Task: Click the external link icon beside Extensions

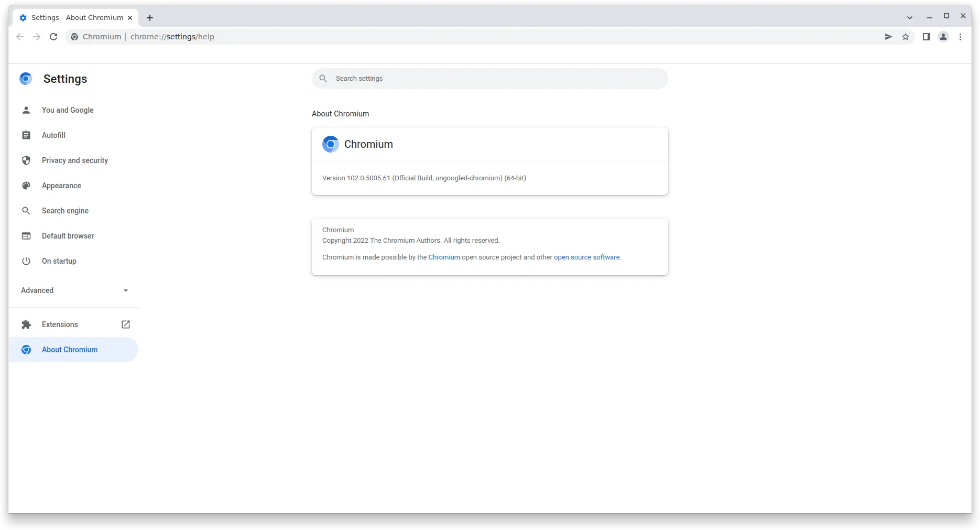Action: click(126, 325)
